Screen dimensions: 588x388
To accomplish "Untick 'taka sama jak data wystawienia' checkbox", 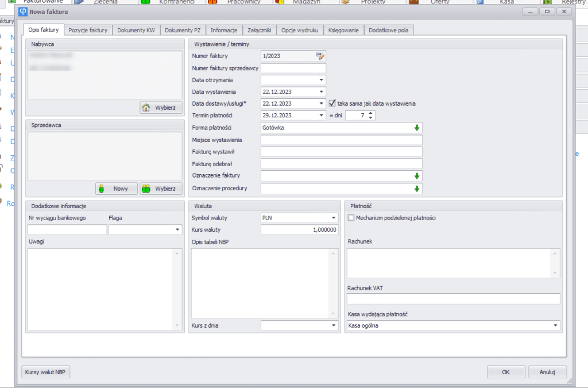I will pos(332,103).
